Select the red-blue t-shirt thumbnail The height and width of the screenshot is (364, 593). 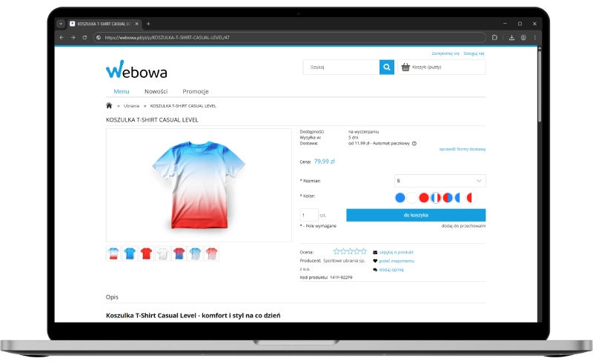(x=179, y=253)
